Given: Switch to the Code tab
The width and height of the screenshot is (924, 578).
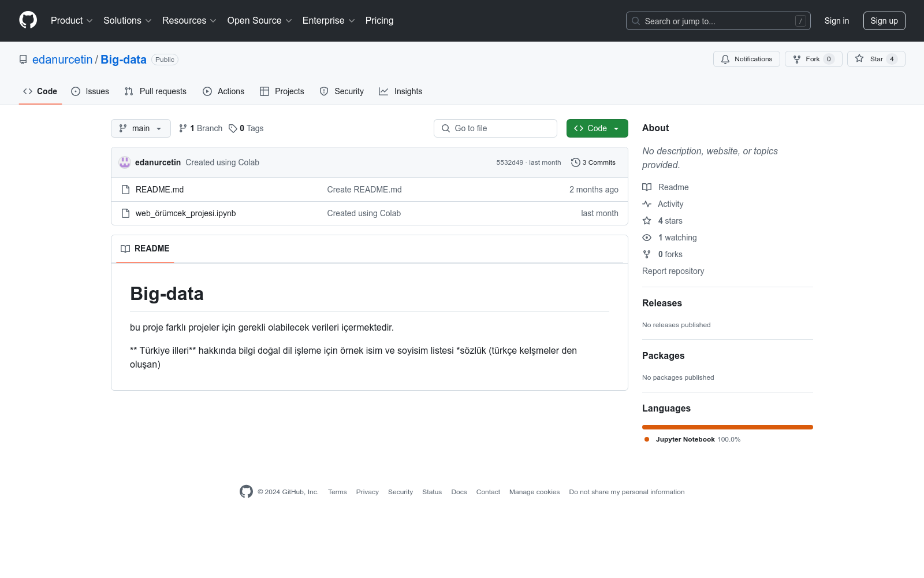Looking at the screenshot, I should pos(40,91).
